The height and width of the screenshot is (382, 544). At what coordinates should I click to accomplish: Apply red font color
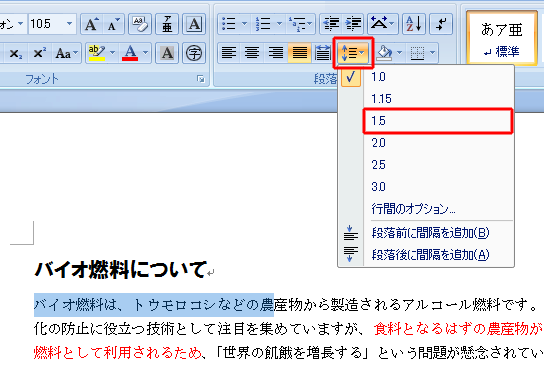click(130, 53)
